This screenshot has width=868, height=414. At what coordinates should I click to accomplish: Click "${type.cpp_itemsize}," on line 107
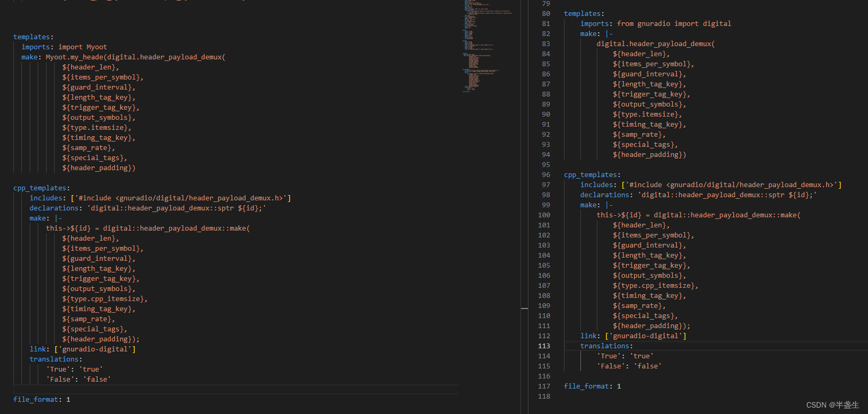[x=656, y=286]
